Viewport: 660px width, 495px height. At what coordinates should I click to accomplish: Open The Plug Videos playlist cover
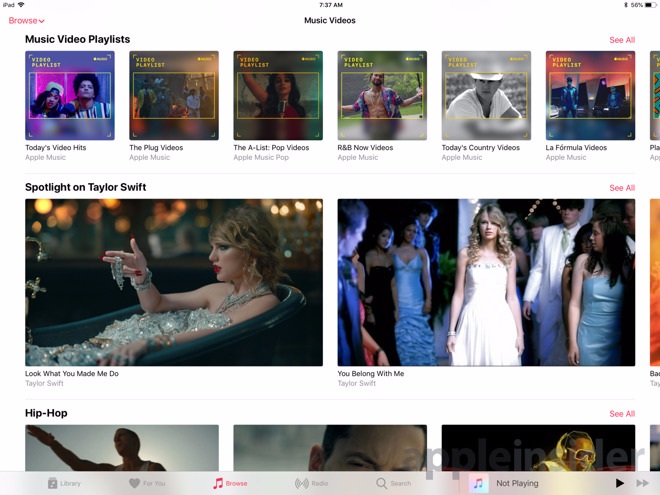point(174,96)
